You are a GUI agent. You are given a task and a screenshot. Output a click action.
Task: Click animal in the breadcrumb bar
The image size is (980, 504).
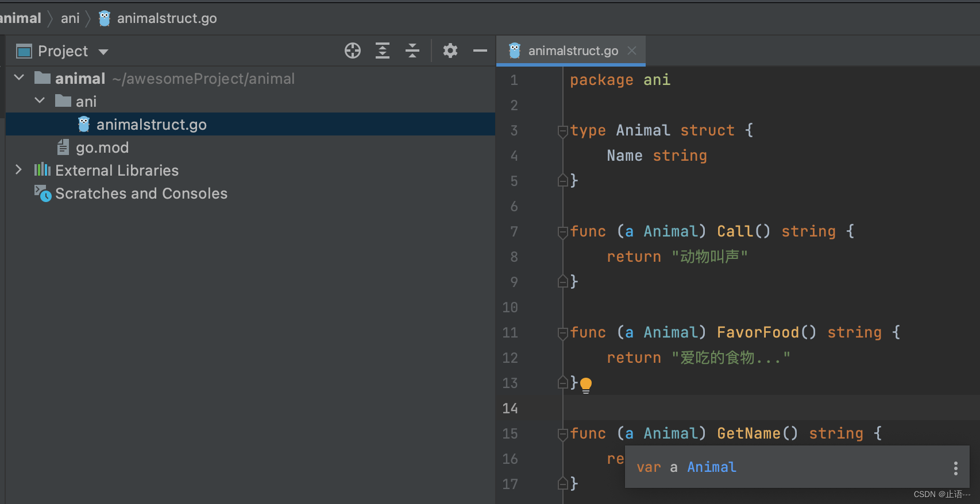click(x=21, y=18)
